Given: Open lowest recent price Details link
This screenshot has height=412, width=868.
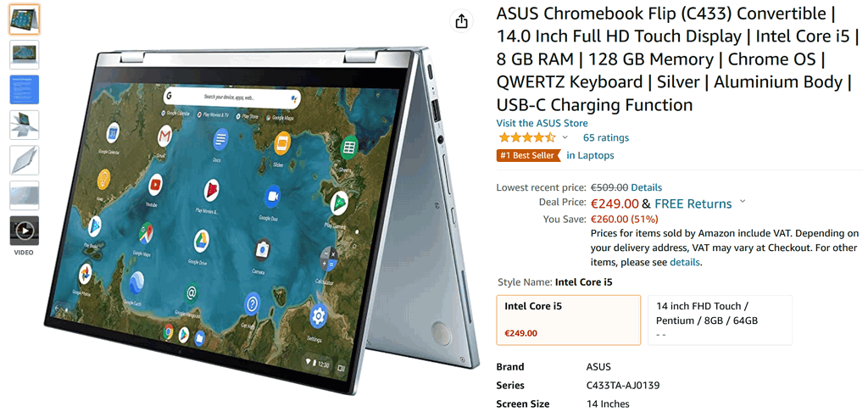Looking at the screenshot, I should point(646,187).
